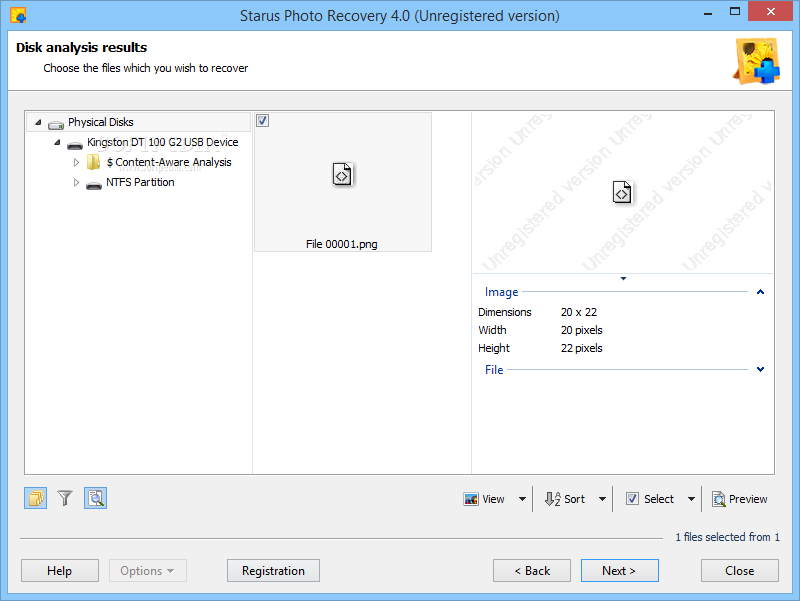Collapse the Physical Disks tree node
Screen dimensions: 800x601
[x=38, y=122]
